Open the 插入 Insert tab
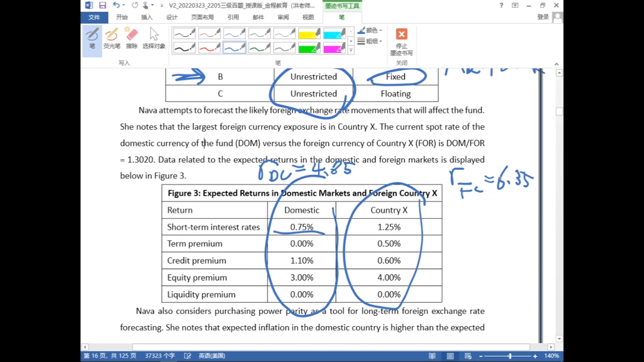Image resolution: width=644 pixels, height=362 pixels. click(x=146, y=17)
